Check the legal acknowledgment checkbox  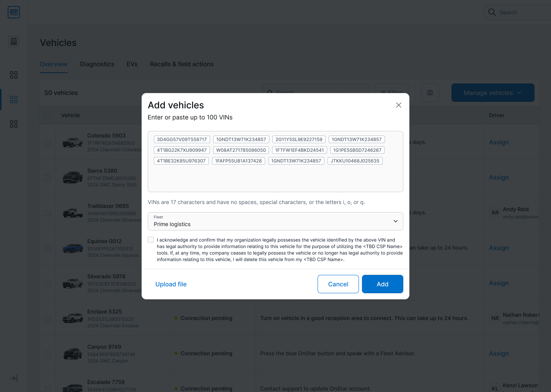151,240
